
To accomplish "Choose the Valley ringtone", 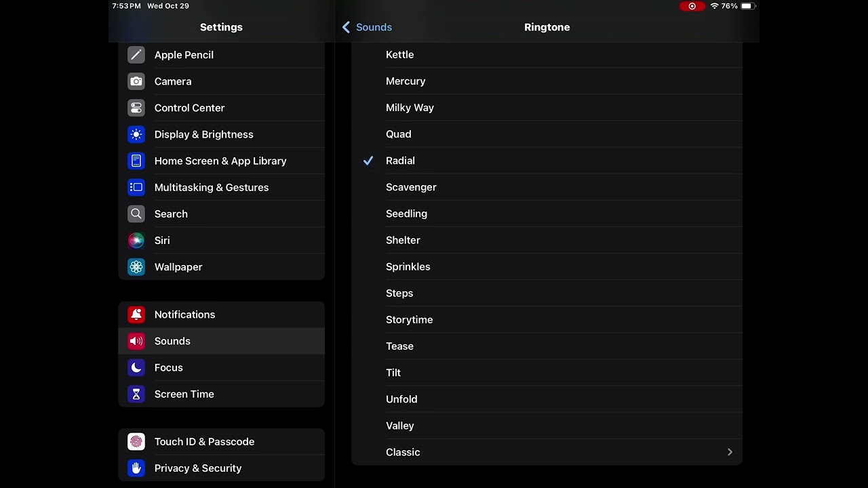I will (x=547, y=425).
